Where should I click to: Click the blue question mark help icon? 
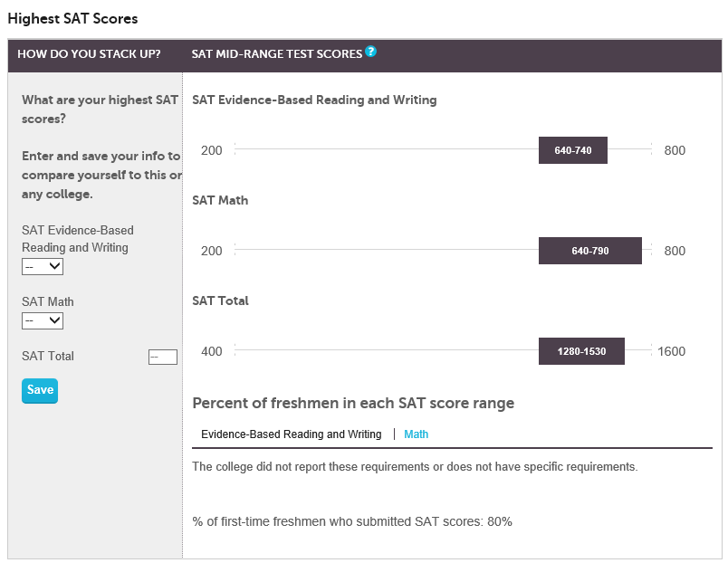tap(370, 51)
